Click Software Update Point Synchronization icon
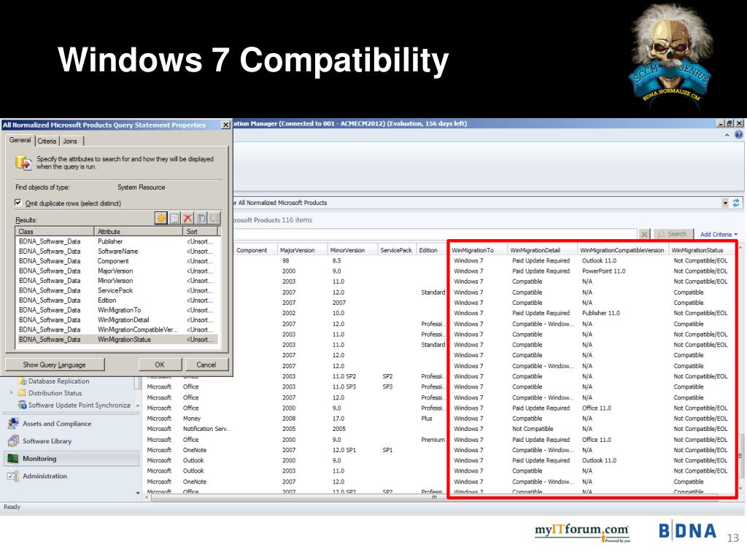The width and height of the screenshot is (747, 560). 22,405
